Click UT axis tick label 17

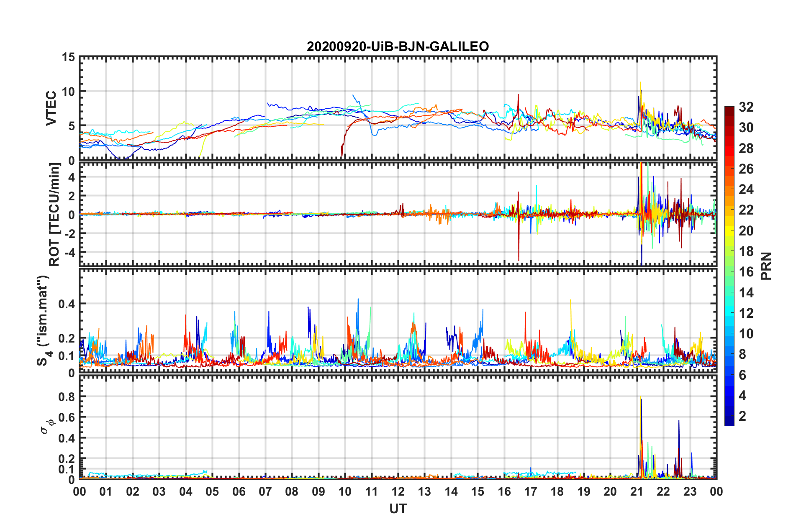tap(531, 491)
